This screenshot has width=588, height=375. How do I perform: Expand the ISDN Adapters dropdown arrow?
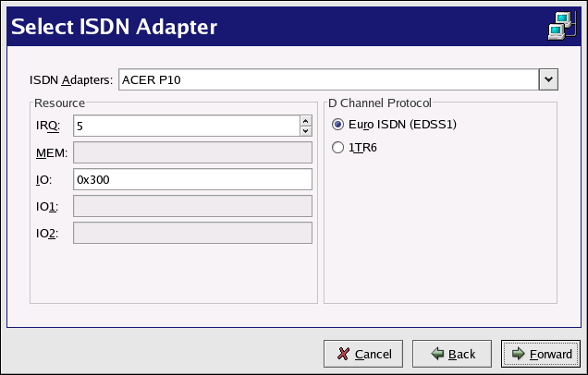click(x=548, y=79)
